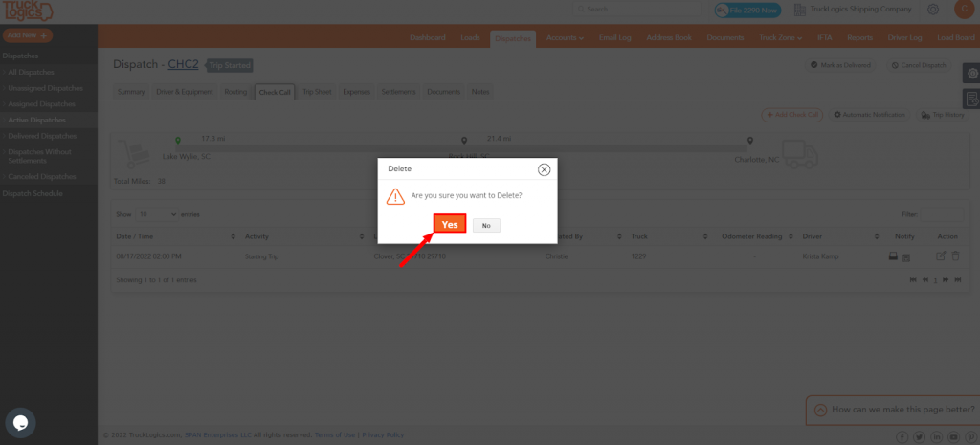Click the inbox notify icon for Krista Kamp
This screenshot has width=980, height=445.
893,256
